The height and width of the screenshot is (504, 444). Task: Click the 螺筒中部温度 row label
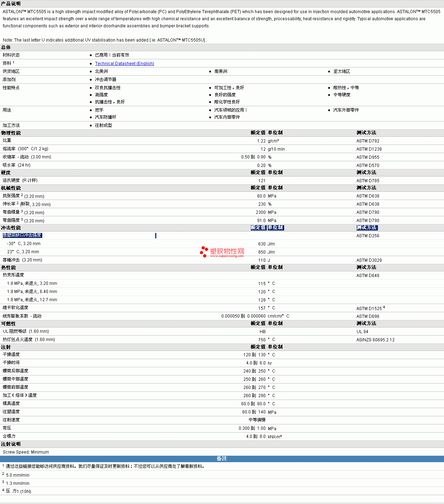pyautogui.click(x=16, y=379)
